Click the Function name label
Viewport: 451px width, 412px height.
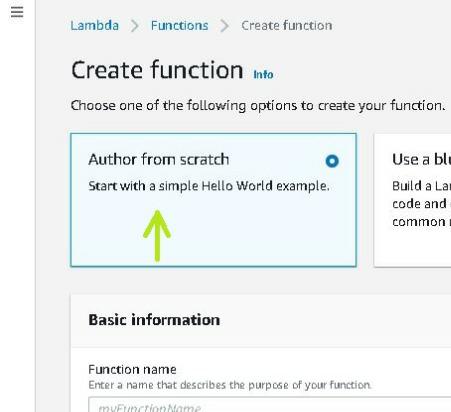tap(132, 369)
